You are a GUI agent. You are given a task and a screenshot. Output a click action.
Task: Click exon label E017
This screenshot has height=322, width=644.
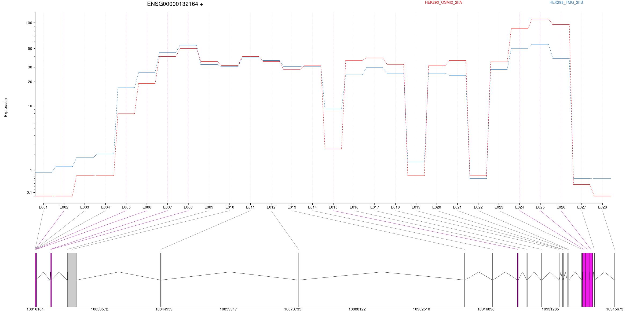coord(375,207)
